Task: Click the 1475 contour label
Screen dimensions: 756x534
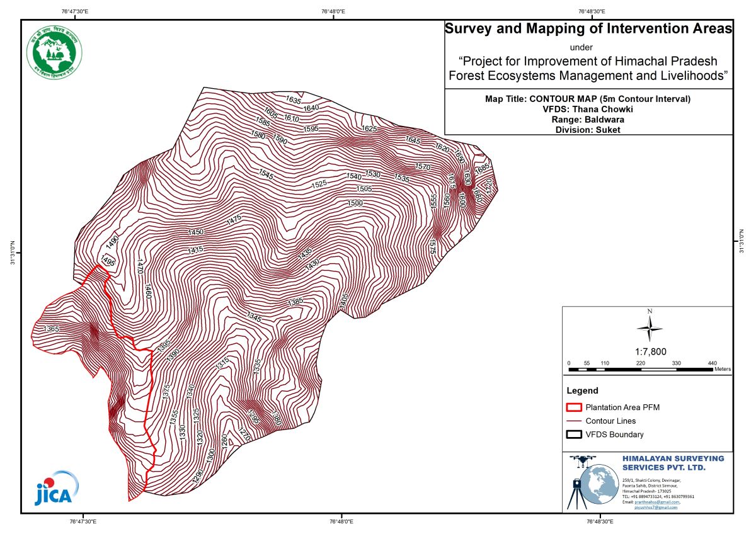Action: (233, 219)
